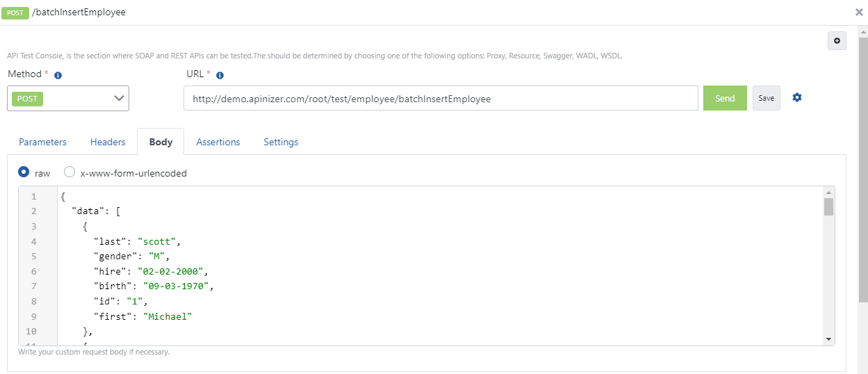Click the Save button
This screenshot has width=868, height=374.
coord(766,99)
